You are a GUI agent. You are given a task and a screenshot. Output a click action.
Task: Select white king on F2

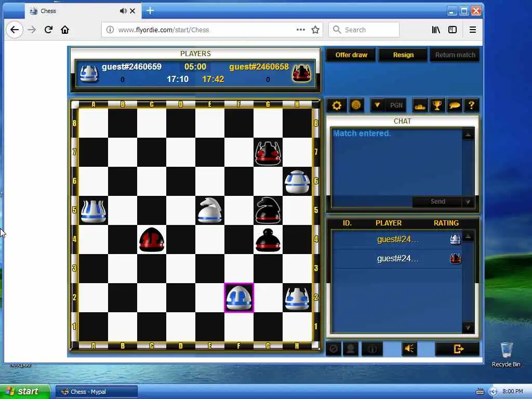click(x=239, y=298)
